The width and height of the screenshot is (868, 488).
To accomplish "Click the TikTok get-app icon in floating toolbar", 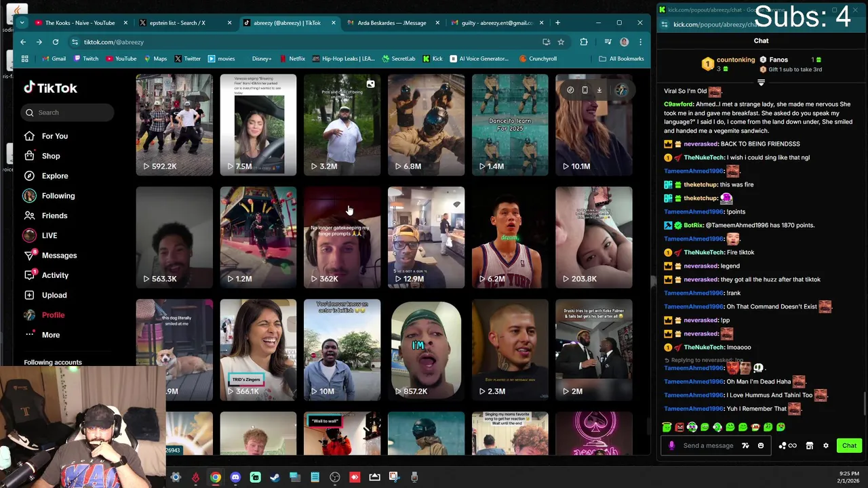I will [x=570, y=90].
